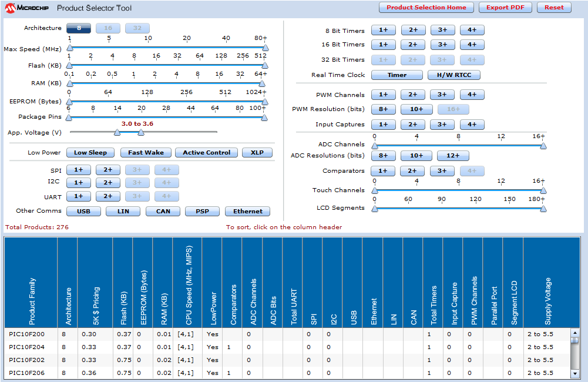The height and width of the screenshot is (382, 588).
Task: Click the Max Speed right slider handle
Action: point(265,48)
